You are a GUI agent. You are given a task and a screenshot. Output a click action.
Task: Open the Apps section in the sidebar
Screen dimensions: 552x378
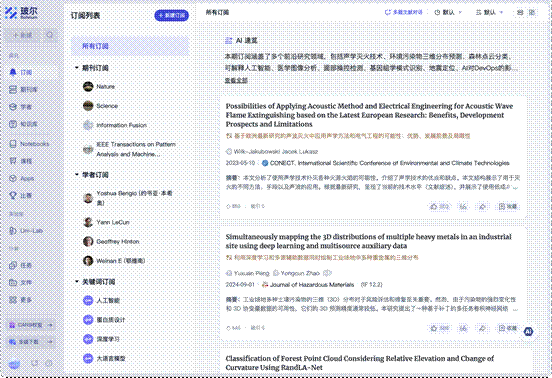coord(22,178)
